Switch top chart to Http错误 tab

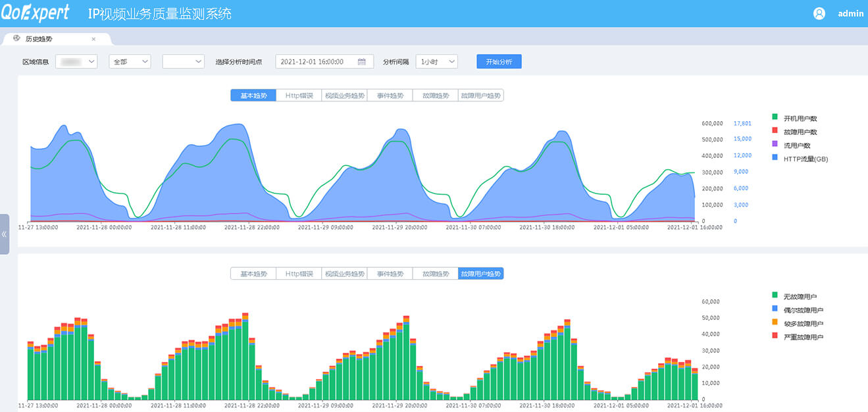click(299, 95)
